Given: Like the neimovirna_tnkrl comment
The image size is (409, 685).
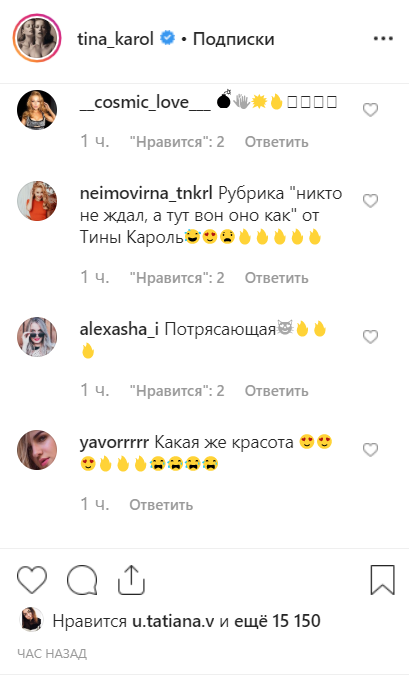Looking at the screenshot, I should coord(370,201).
